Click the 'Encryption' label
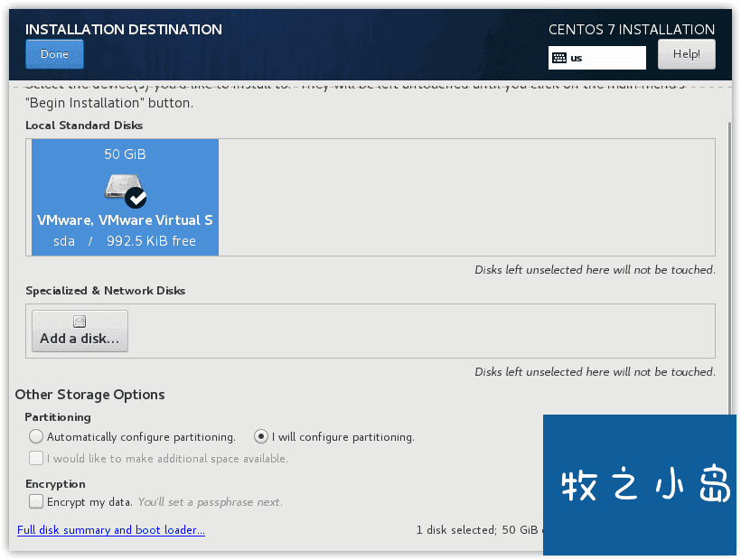This screenshot has height=560, width=741. pyautogui.click(x=55, y=484)
